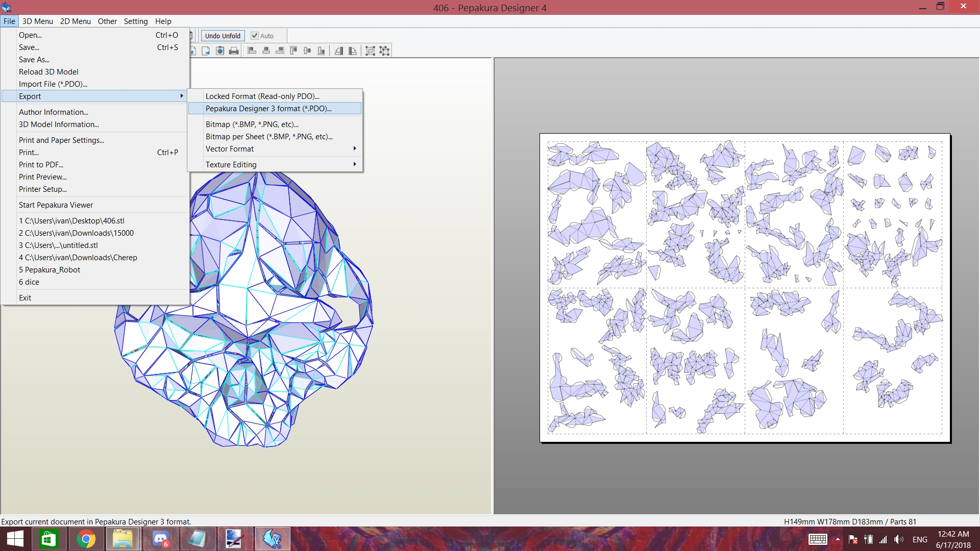Align selected parts to vertical middle
Viewport: 980px width, 551px height.
(x=307, y=51)
